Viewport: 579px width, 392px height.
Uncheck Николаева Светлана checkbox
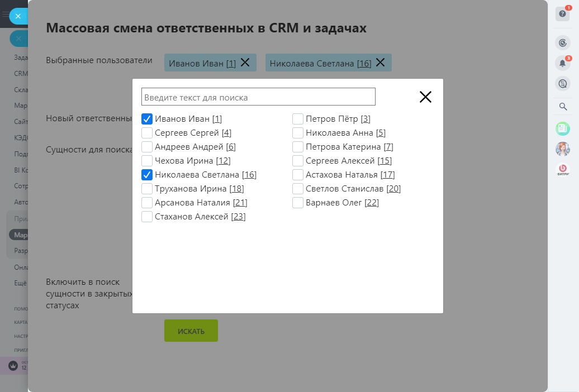[147, 175]
